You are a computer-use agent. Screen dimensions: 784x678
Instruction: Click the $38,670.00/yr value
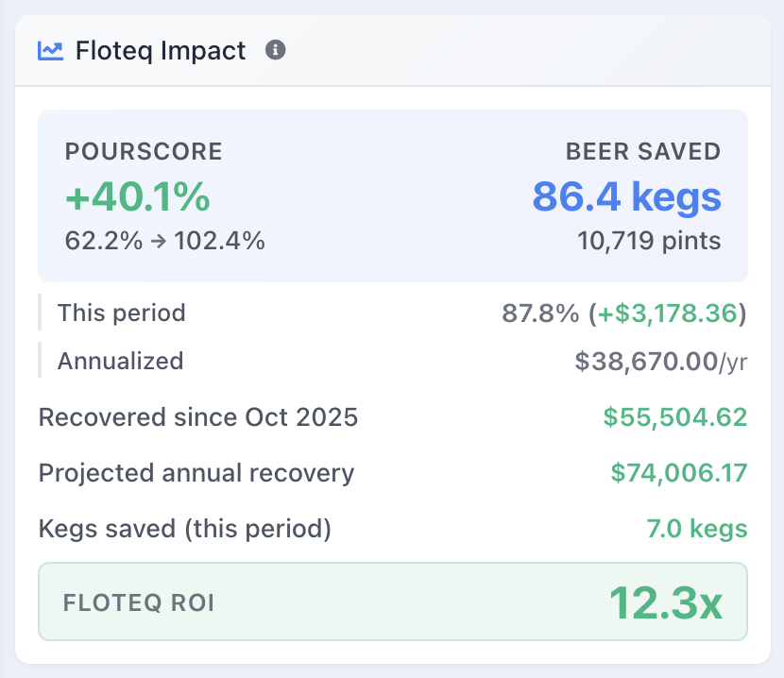click(x=661, y=362)
